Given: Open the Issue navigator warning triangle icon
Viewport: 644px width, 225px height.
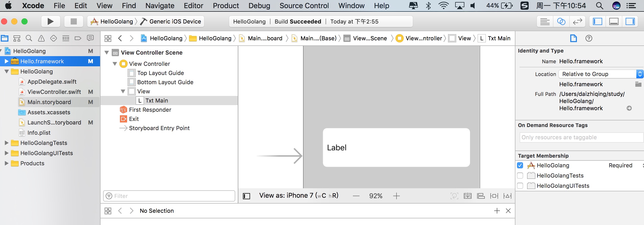Looking at the screenshot, I should pyautogui.click(x=41, y=39).
